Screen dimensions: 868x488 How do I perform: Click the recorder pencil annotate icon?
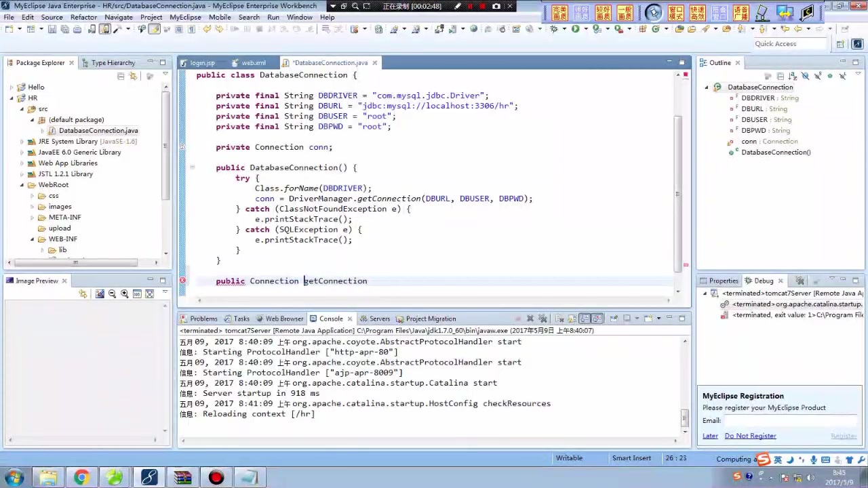[458, 6]
